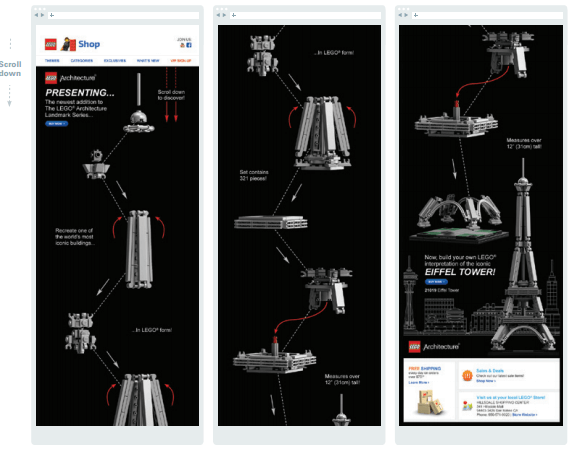Click the forward arrow in the Eiffel Tower browser window

pos(406,15)
